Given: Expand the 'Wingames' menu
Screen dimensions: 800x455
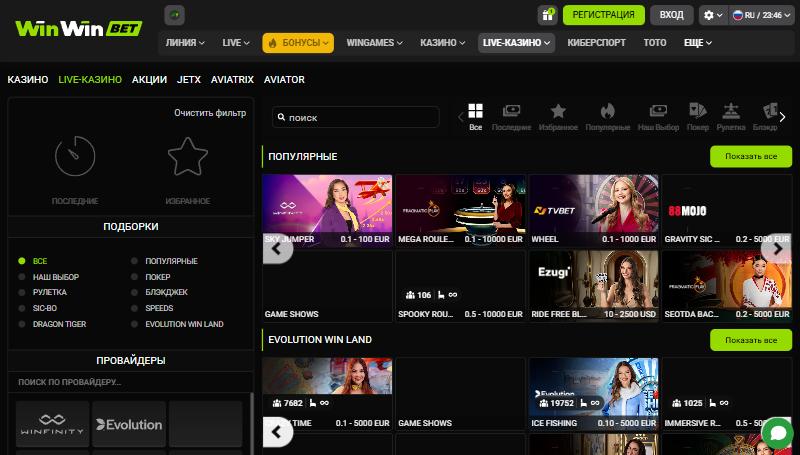Looking at the screenshot, I should tap(374, 43).
